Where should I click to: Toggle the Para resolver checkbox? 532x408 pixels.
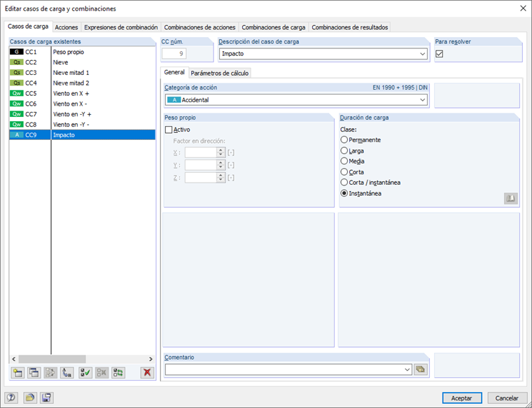tap(440, 54)
